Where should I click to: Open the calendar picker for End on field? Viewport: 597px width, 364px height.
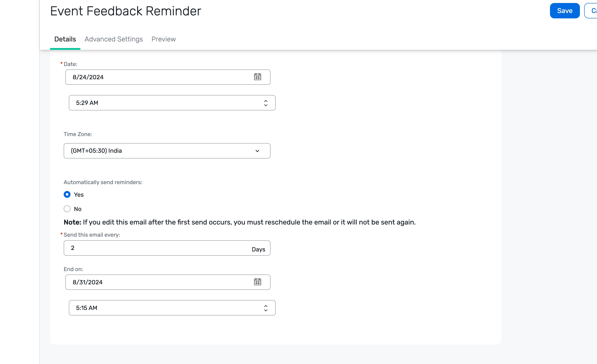257,282
